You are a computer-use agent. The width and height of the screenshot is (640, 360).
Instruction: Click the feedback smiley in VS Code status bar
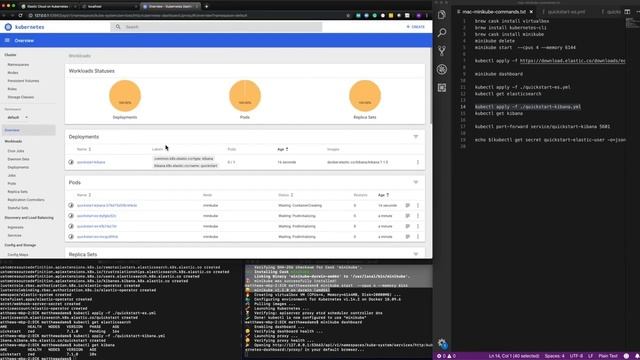click(627, 356)
